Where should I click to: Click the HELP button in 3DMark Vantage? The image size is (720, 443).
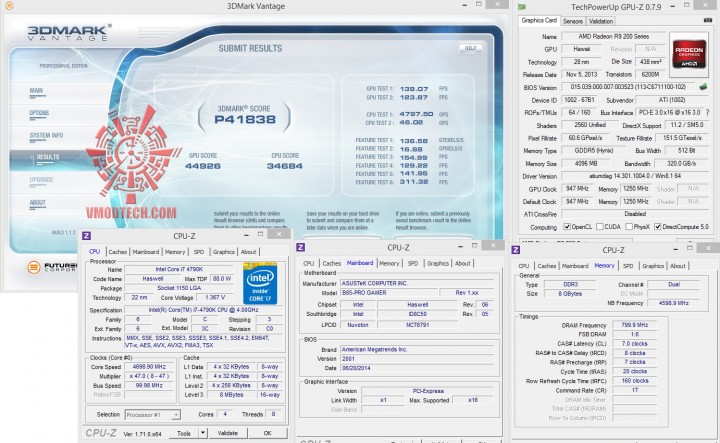point(471,48)
